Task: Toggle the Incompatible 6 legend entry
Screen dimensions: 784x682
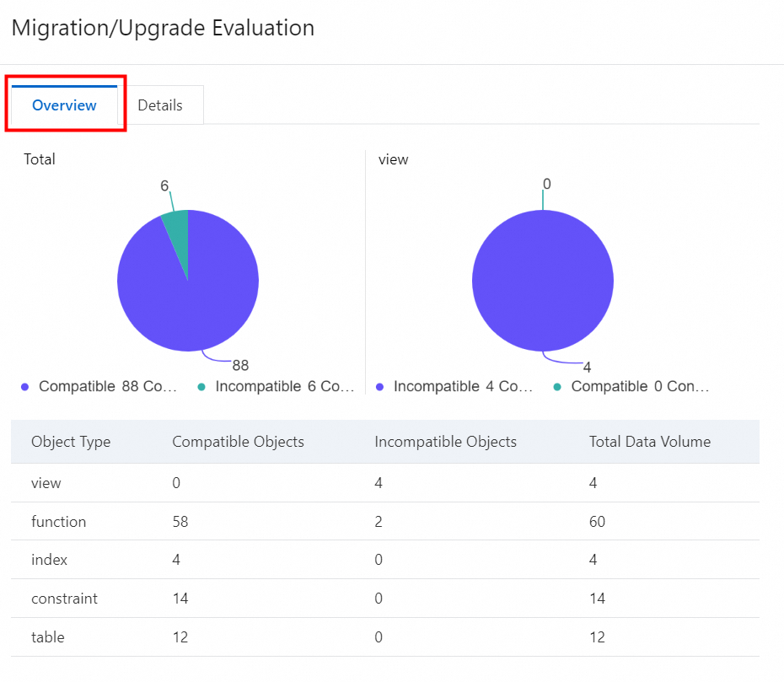Action: click(284, 387)
